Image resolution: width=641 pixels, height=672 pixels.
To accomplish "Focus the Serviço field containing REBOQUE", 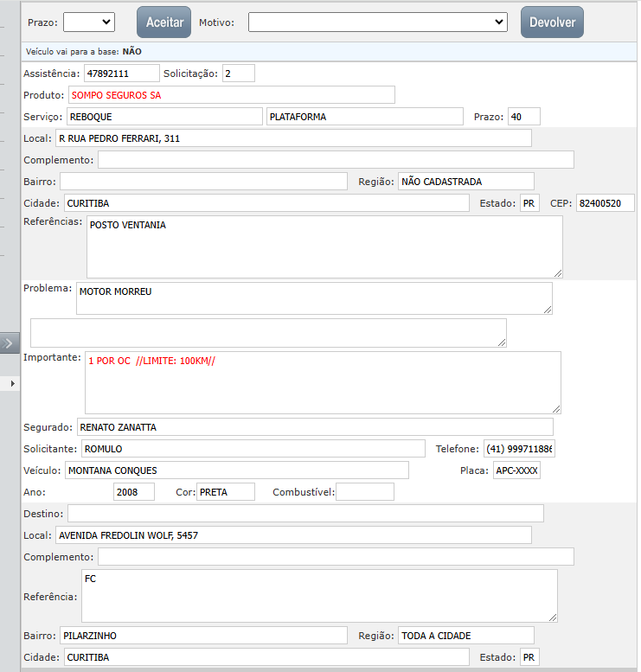I will point(163,117).
